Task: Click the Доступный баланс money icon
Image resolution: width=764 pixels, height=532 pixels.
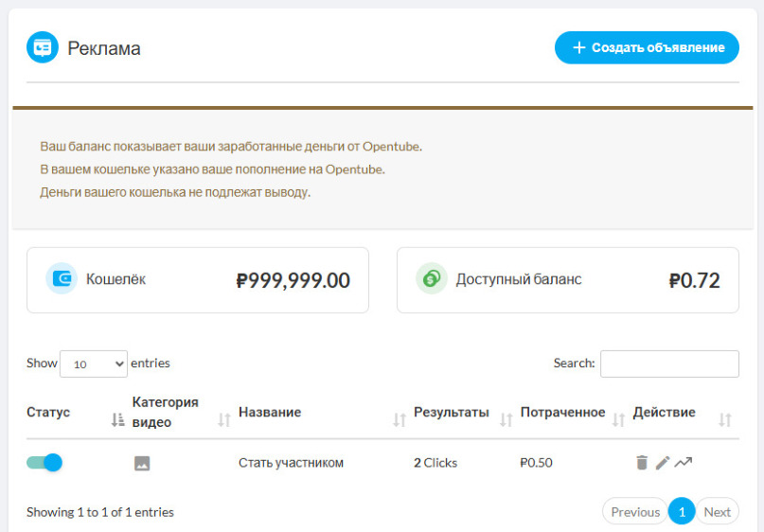Action: [x=432, y=279]
